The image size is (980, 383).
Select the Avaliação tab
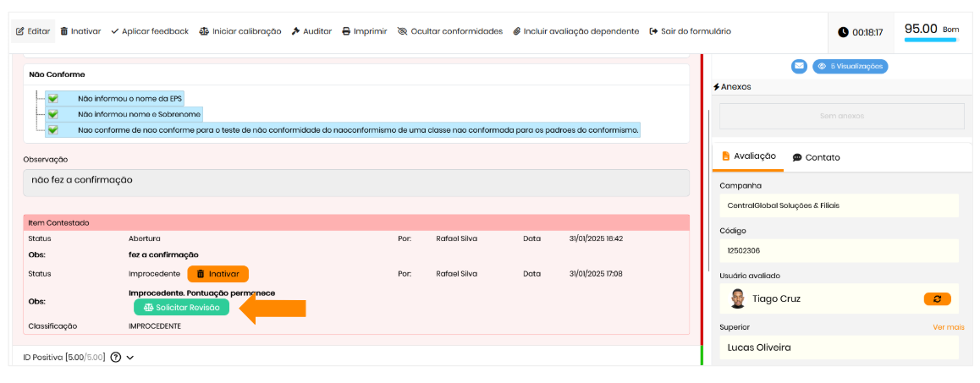(748, 156)
